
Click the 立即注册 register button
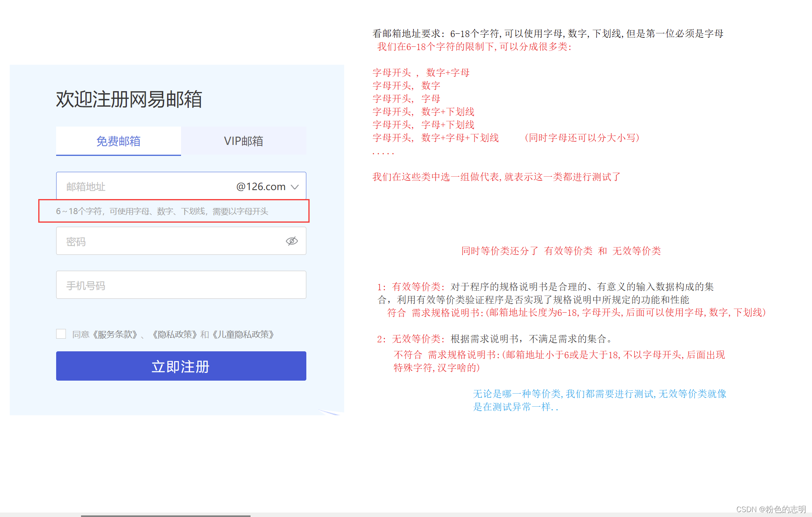(x=181, y=366)
